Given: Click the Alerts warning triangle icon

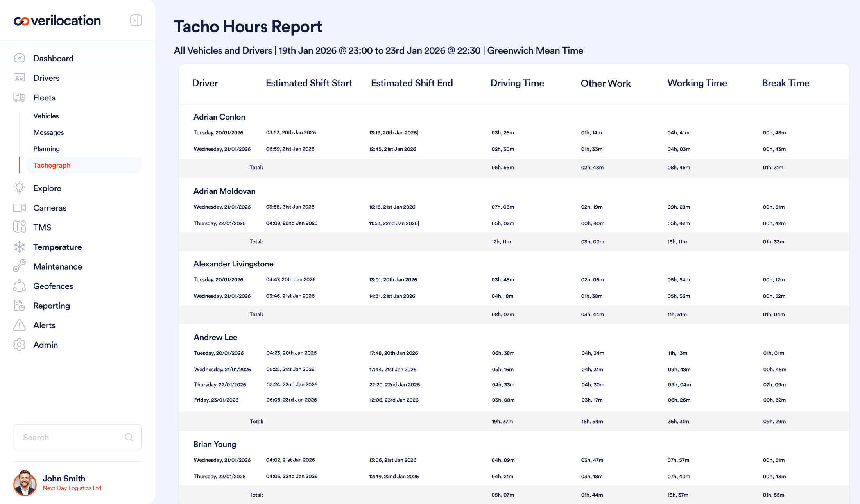Looking at the screenshot, I should (19, 325).
